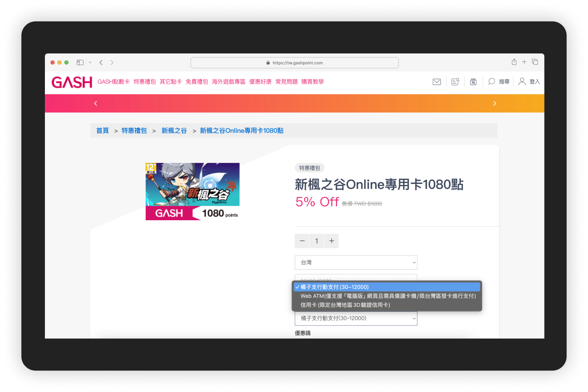
Task: Choose 橘子支行動支付 (30~12000) option
Action: click(x=387, y=287)
